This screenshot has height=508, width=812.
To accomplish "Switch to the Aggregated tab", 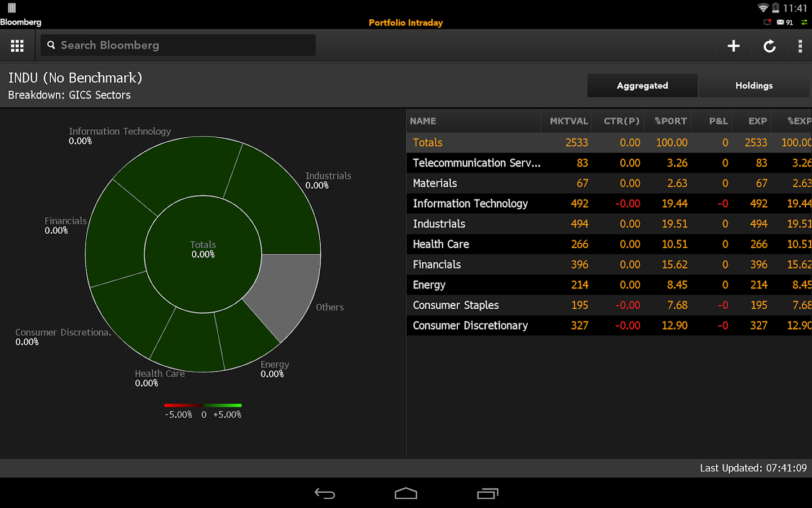I will [x=642, y=86].
